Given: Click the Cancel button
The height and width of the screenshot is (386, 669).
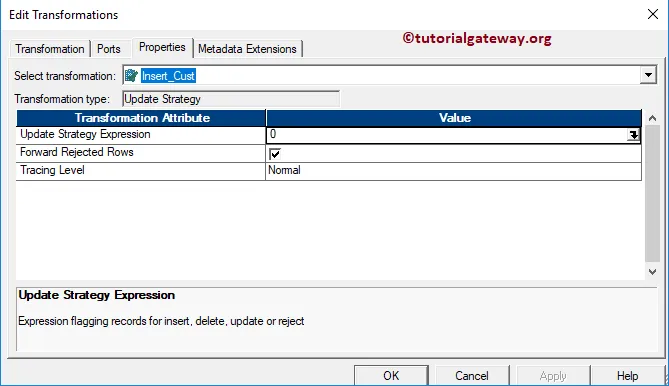Looking at the screenshot, I should (x=472, y=375).
